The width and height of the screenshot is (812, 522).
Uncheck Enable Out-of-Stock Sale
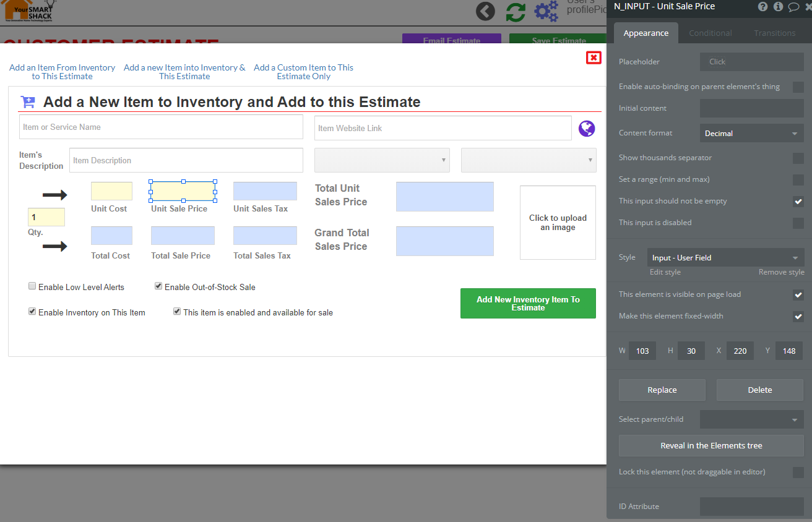158,286
